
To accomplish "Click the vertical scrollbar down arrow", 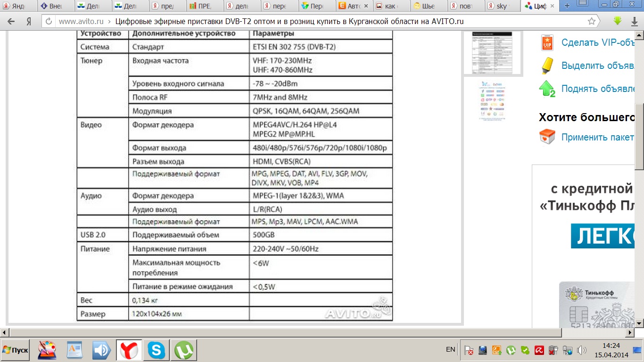I will (x=639, y=323).
